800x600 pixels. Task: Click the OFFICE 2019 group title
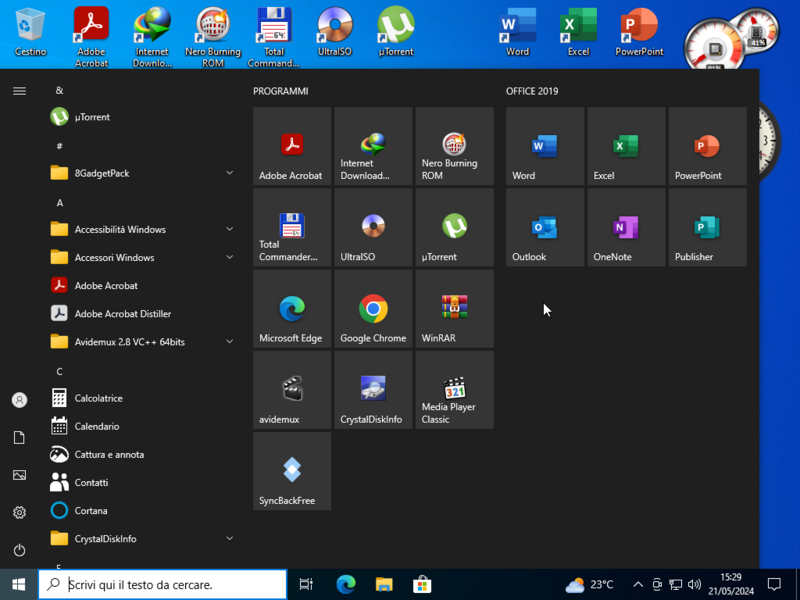pyautogui.click(x=533, y=89)
